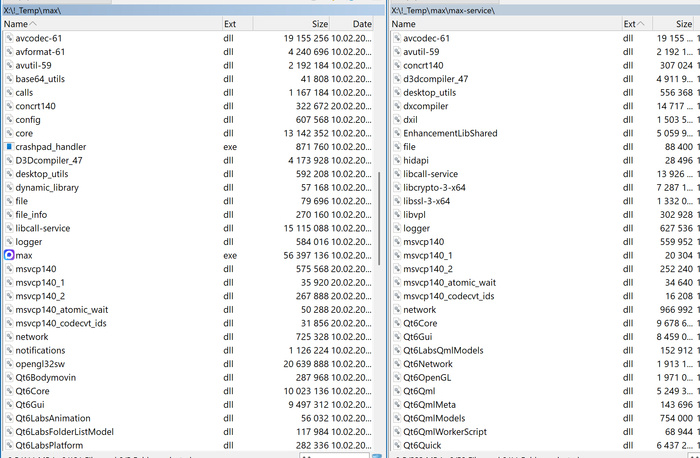
Task: Sort right panel by Name column header
Action: tap(505, 24)
